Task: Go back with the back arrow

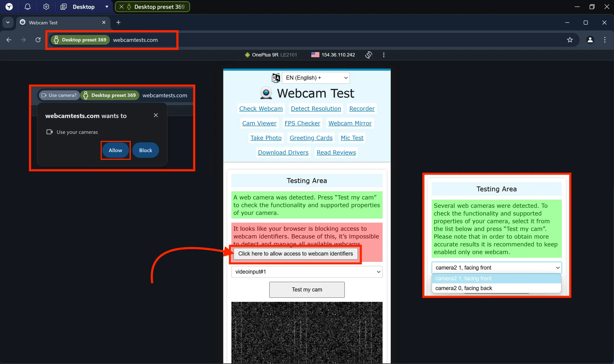Action: click(9, 40)
